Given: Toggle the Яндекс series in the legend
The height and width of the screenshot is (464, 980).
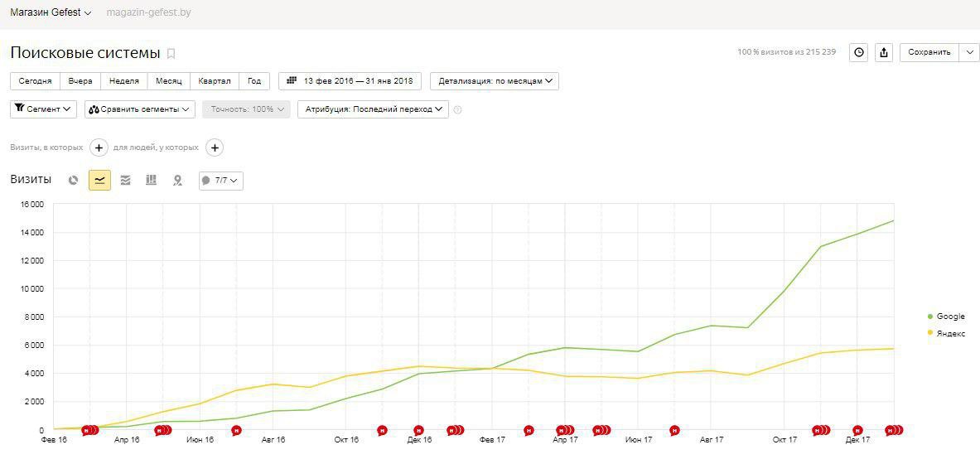Looking at the screenshot, I should coord(946,333).
